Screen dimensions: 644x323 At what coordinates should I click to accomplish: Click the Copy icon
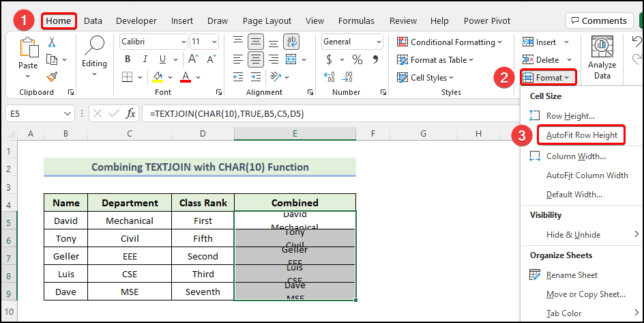[x=52, y=59]
